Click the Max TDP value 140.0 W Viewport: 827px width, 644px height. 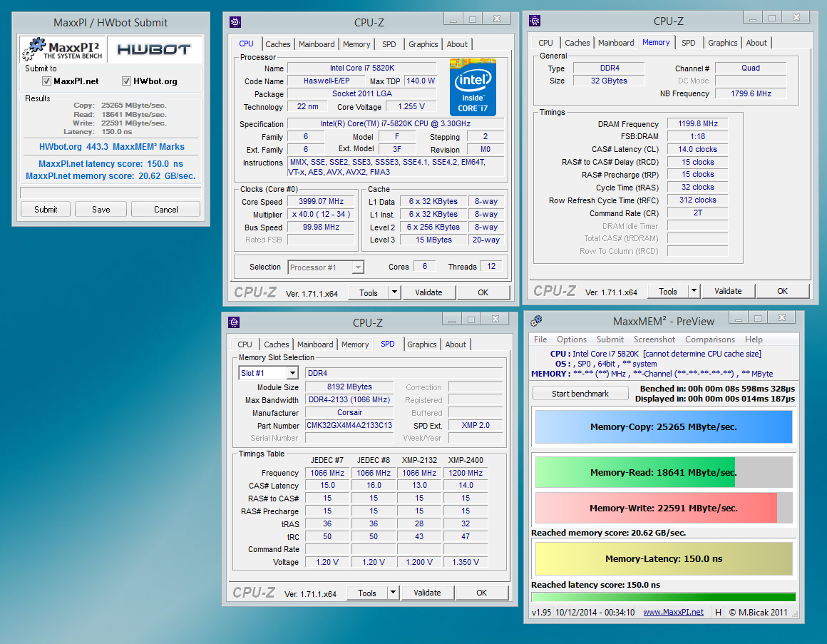tap(421, 81)
